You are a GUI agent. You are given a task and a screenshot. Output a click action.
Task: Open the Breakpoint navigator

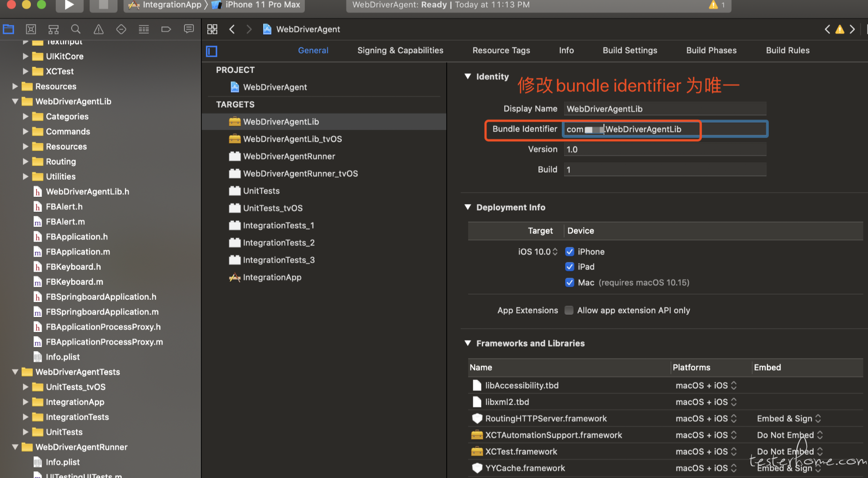tap(166, 29)
